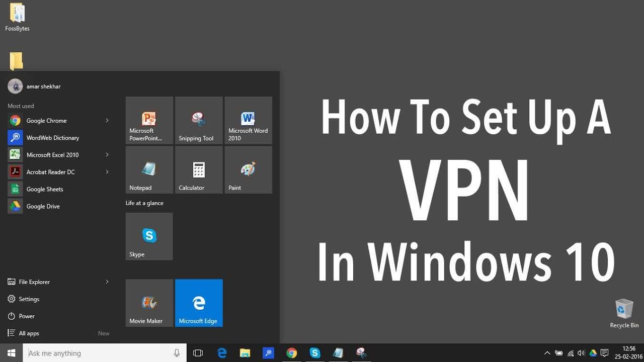
Task: Click the volume speaker tray icon
Action: click(582, 353)
